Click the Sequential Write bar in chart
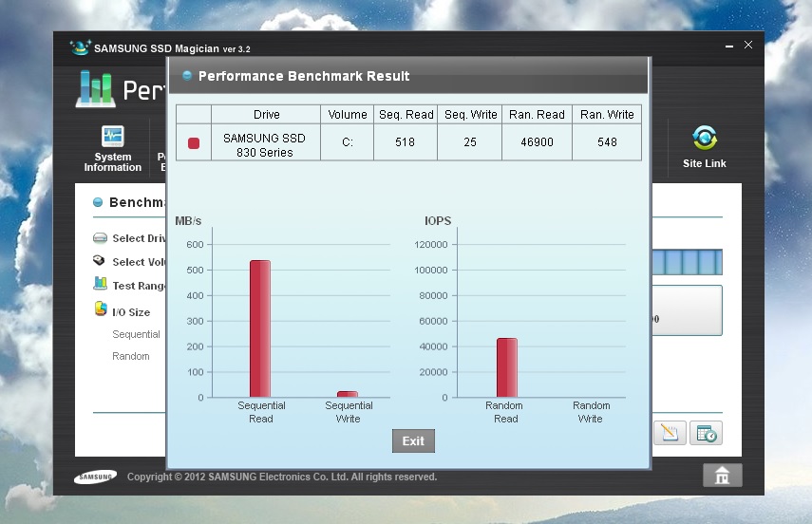Viewport: 812px width, 524px height. tap(348, 394)
